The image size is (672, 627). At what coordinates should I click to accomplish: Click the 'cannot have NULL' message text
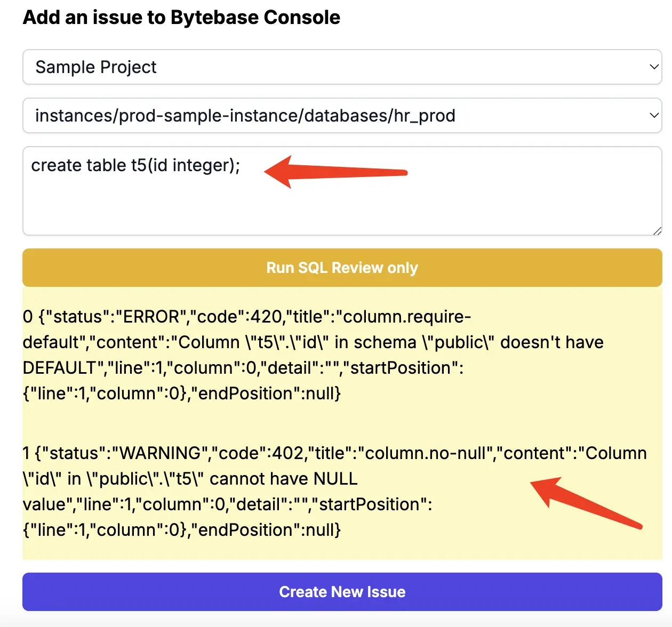(x=284, y=479)
